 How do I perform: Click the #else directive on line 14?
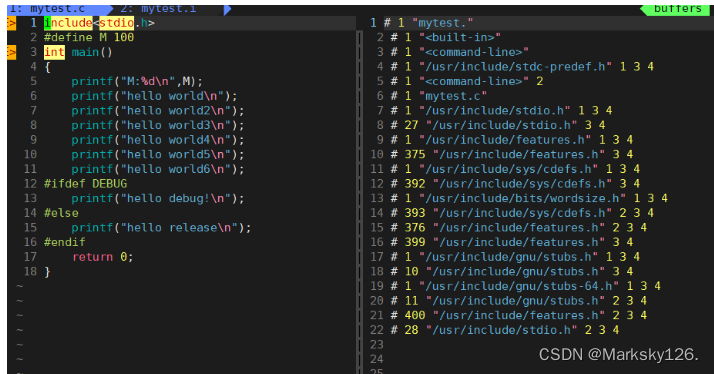pyautogui.click(x=61, y=213)
